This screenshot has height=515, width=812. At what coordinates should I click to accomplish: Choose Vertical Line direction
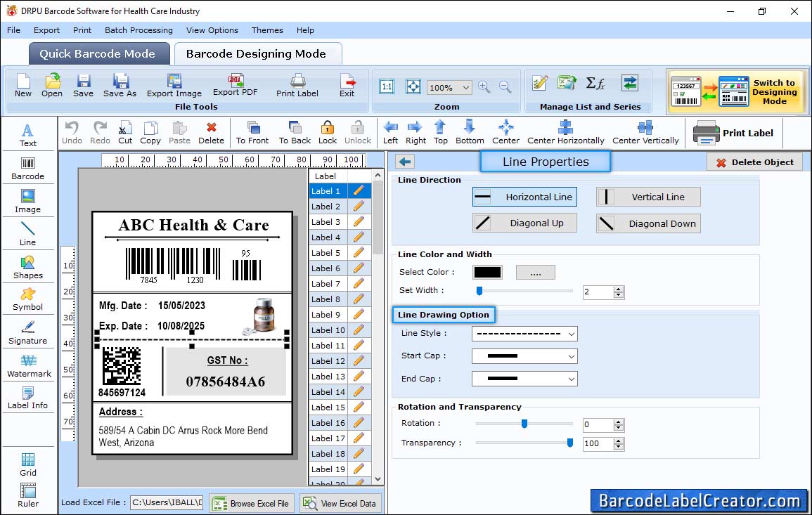pos(648,197)
